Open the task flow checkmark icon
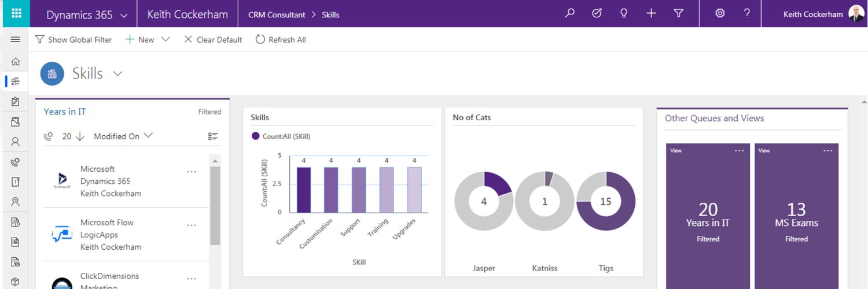Screen dimensions: 868x289 point(597,13)
